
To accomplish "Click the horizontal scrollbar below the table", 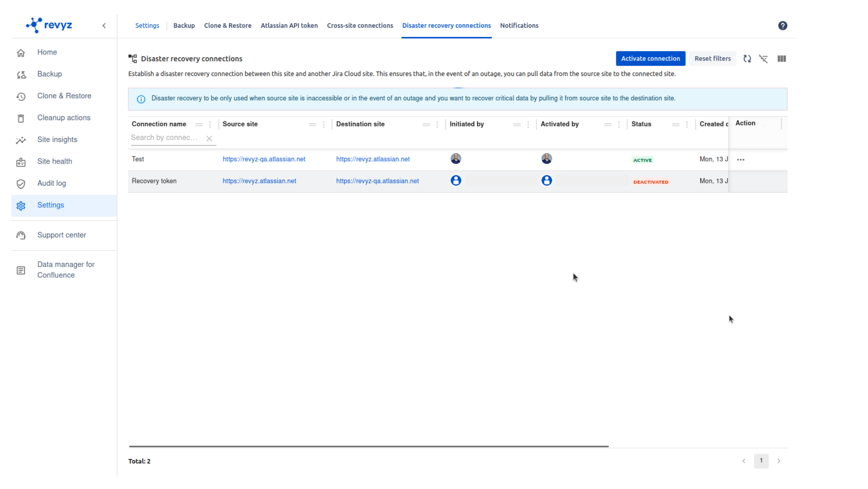I will coord(368,446).
